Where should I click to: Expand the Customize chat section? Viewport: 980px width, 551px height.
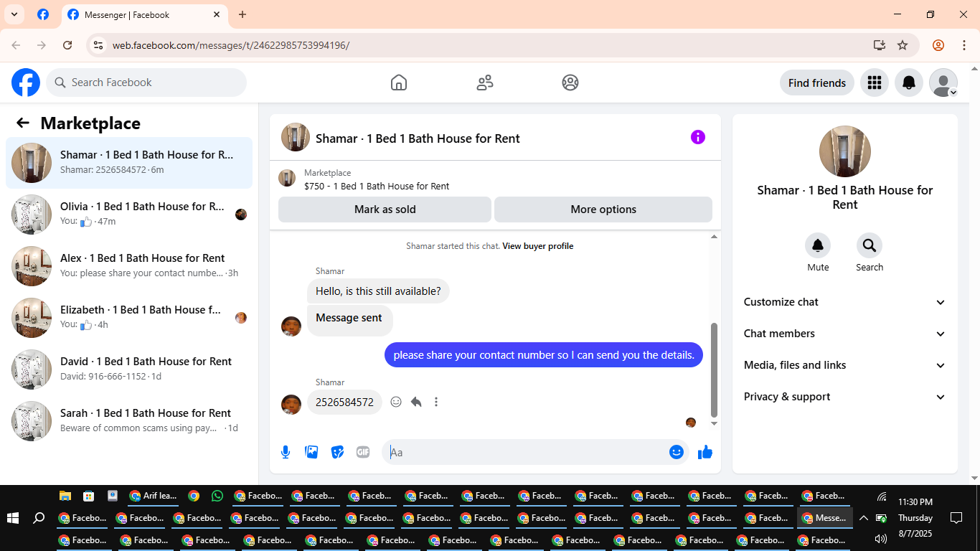[x=845, y=302]
